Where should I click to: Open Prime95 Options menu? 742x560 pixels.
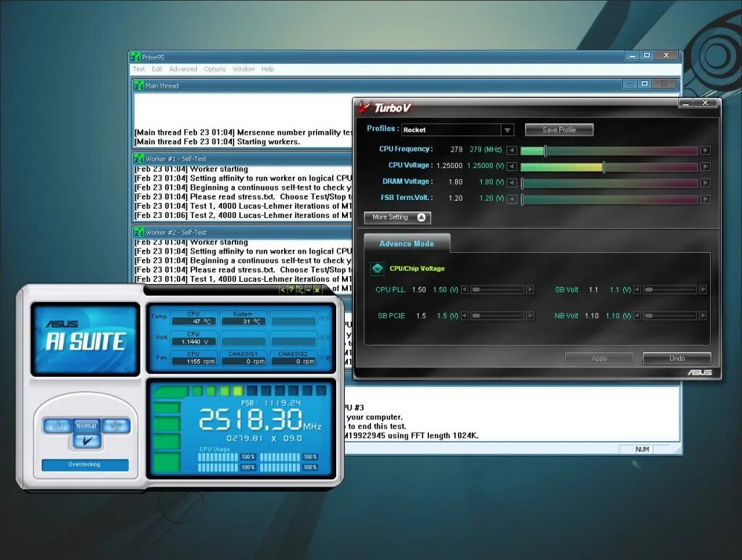214,69
